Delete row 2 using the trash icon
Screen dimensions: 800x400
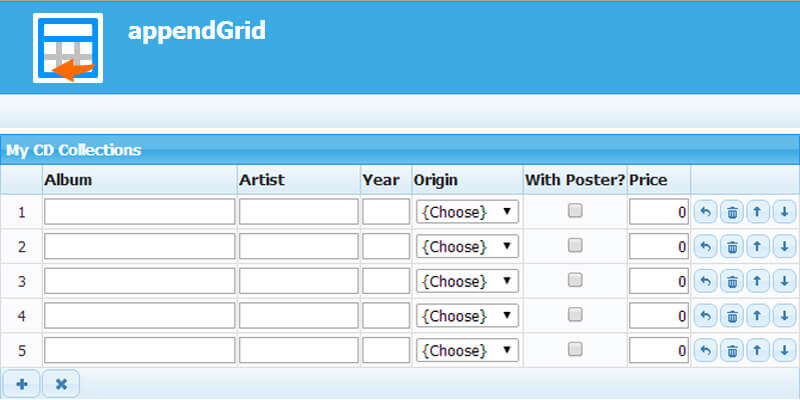point(732,247)
